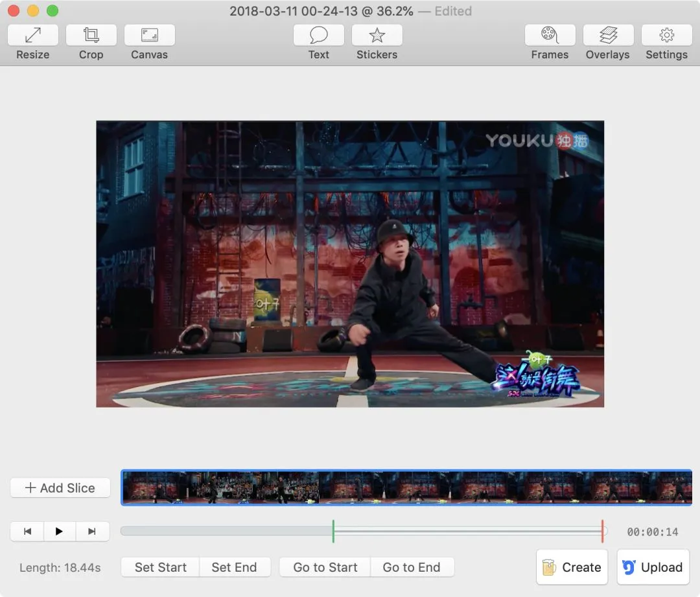Viewport: 700px width, 597px height.
Task: Add a Text caption
Action: pyautogui.click(x=319, y=35)
